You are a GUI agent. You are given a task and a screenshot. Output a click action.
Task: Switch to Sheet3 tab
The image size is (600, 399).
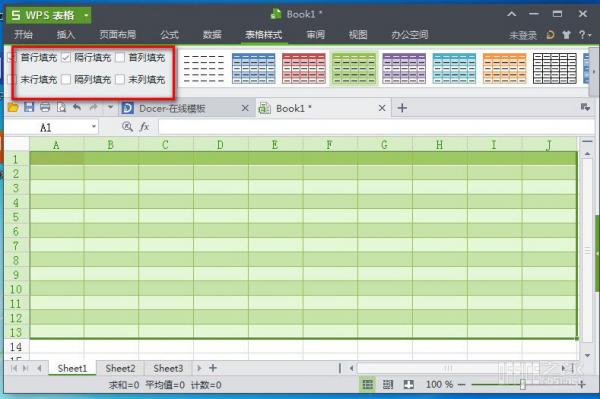coord(168,368)
